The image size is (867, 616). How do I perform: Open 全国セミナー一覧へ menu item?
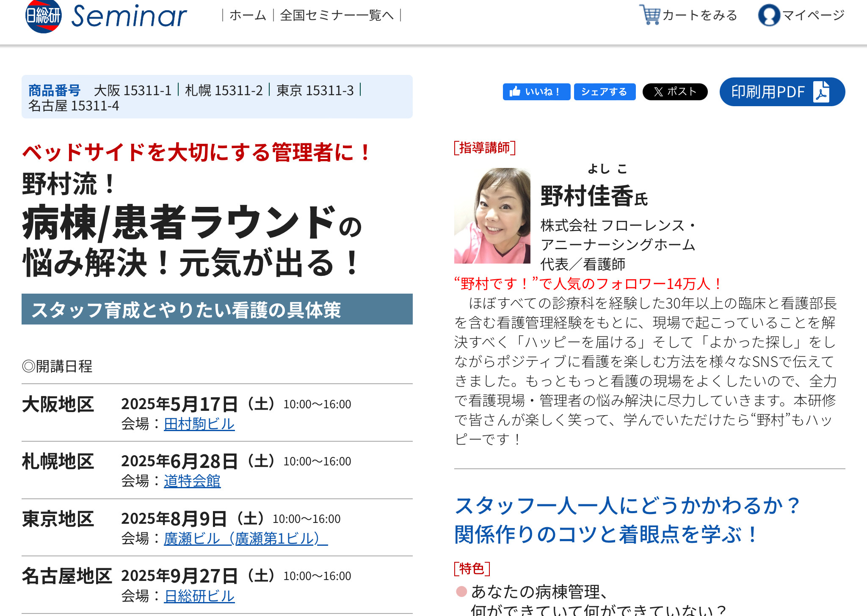click(337, 16)
